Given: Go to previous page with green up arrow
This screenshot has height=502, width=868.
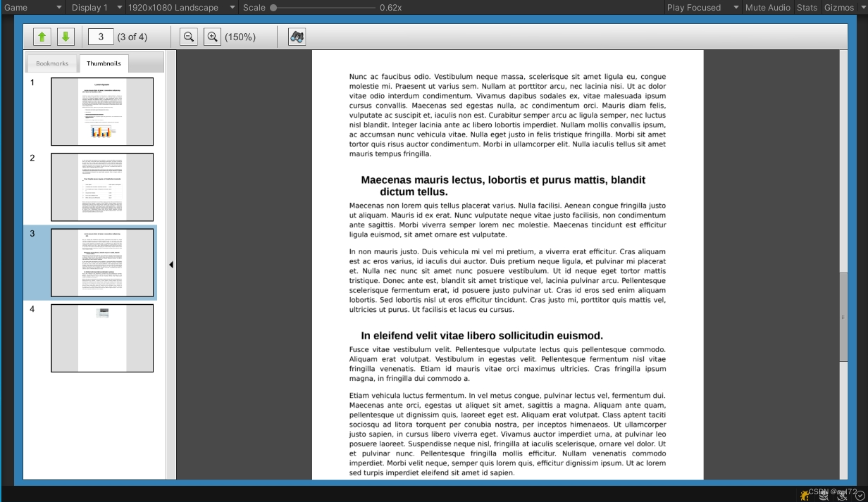Looking at the screenshot, I should click(x=42, y=36).
